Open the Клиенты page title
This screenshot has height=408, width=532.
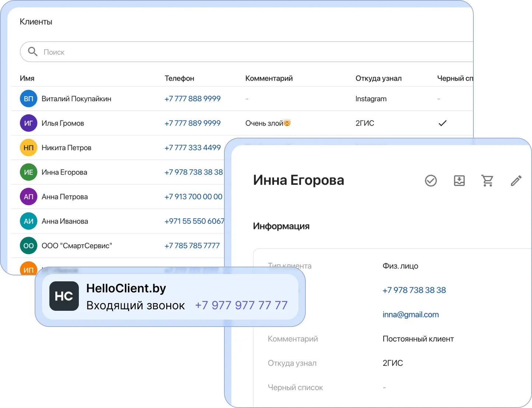36,21
